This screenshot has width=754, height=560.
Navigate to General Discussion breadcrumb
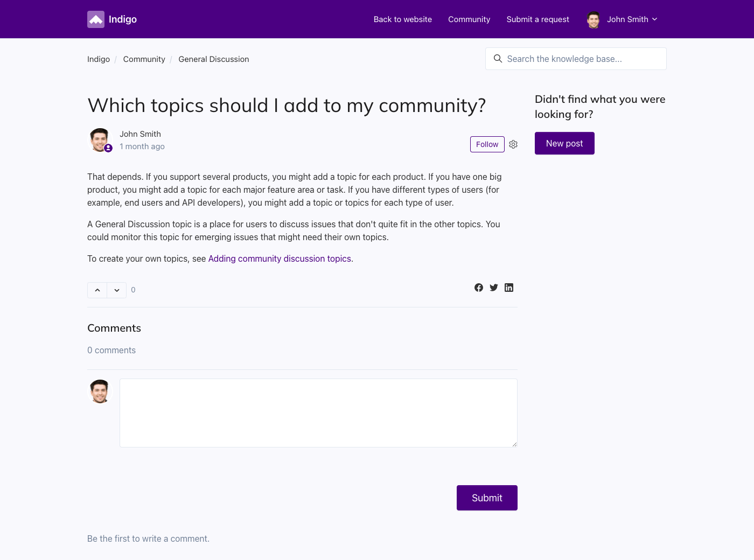[x=213, y=59]
